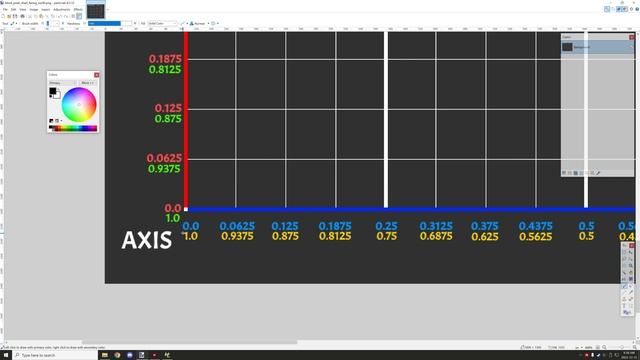Image resolution: width=640 pixels, height=360 pixels.
Task: Select the open image thumbnail tab
Action: pos(96,11)
